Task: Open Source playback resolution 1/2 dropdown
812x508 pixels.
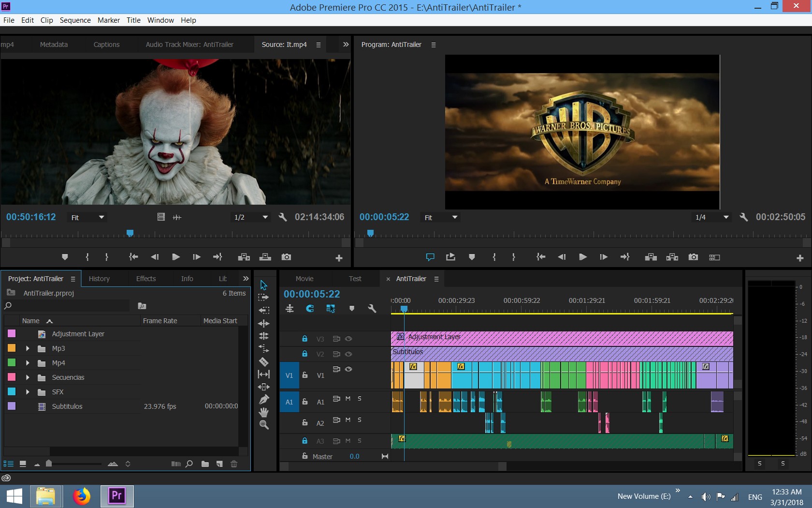Action: click(x=250, y=217)
